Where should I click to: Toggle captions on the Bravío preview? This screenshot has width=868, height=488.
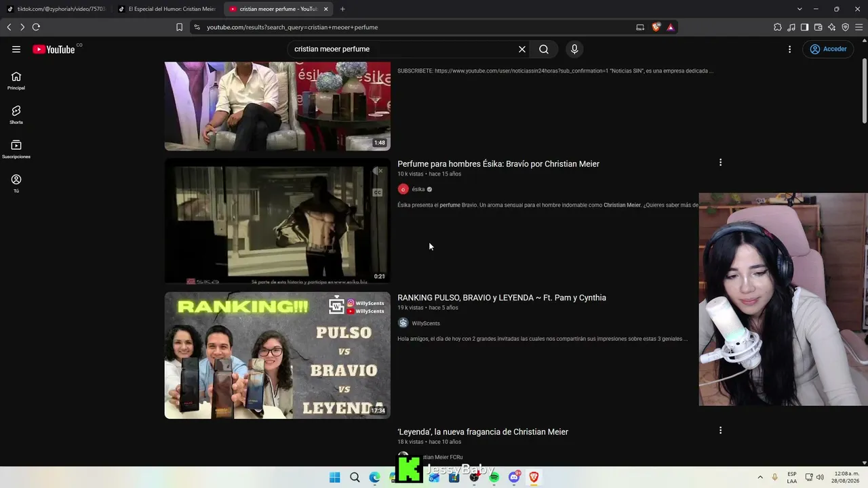pyautogui.click(x=378, y=192)
